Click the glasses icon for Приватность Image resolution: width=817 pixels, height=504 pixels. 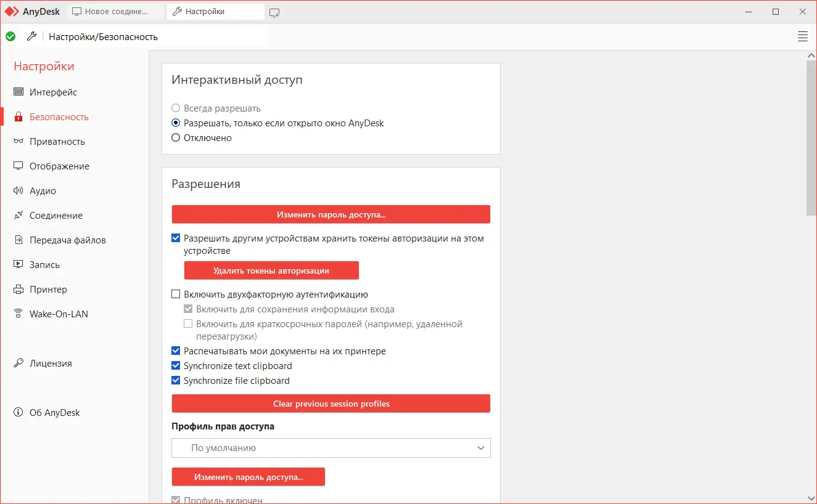click(x=18, y=141)
